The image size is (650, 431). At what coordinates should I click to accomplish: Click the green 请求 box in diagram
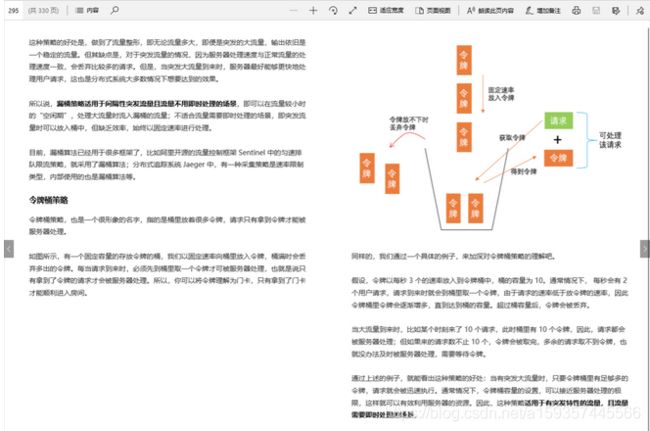(558, 121)
